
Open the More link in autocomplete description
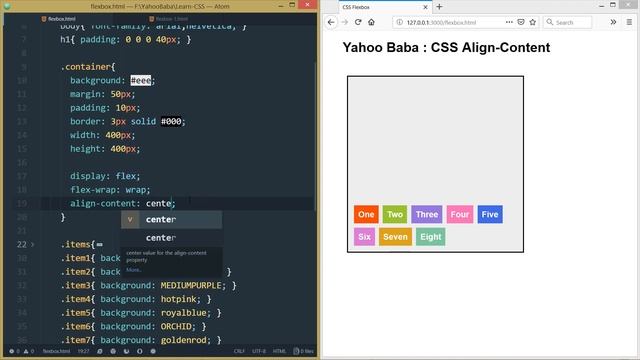[x=133, y=270]
